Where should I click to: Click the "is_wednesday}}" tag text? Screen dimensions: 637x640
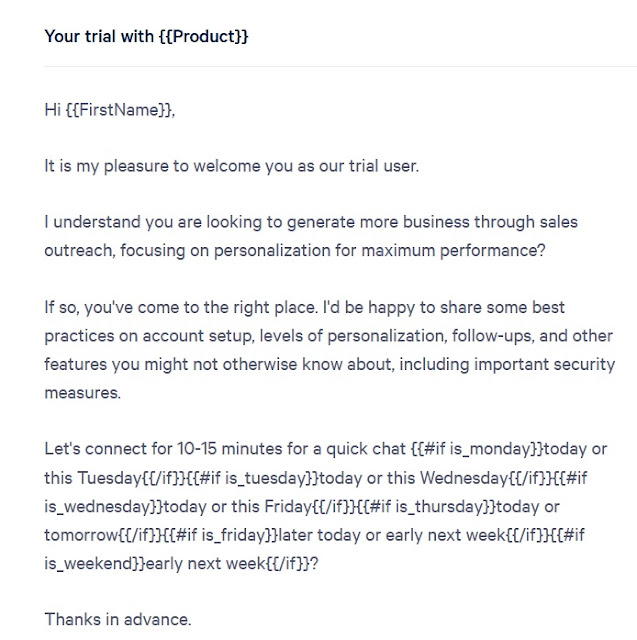tap(104, 507)
